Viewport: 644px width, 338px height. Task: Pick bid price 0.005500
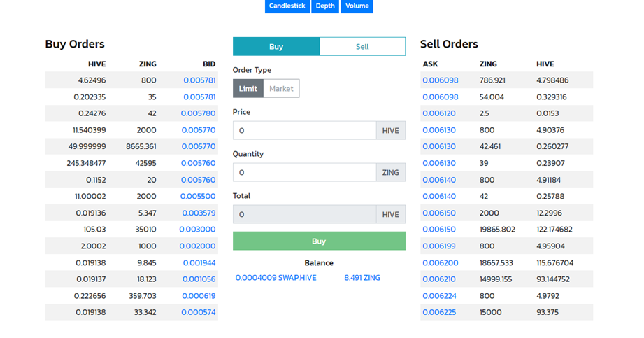[x=198, y=196]
